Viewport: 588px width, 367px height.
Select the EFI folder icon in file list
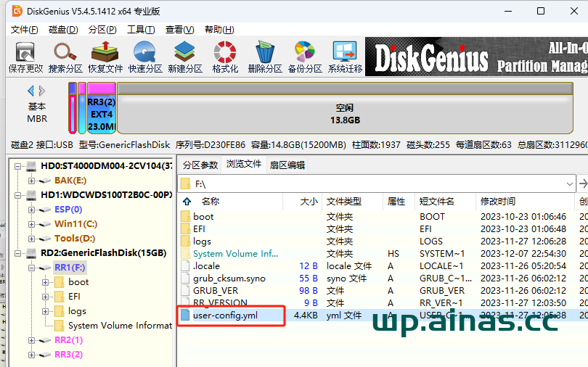[185, 228]
